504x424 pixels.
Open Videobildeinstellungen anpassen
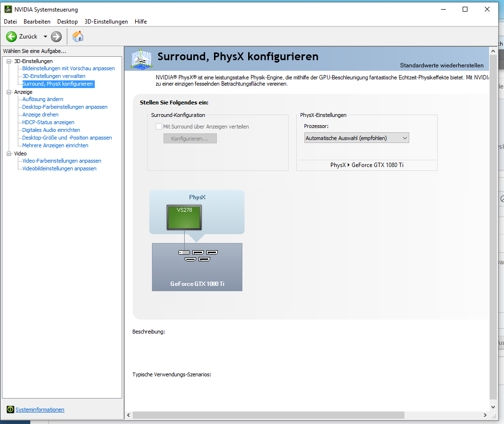pyautogui.click(x=60, y=169)
